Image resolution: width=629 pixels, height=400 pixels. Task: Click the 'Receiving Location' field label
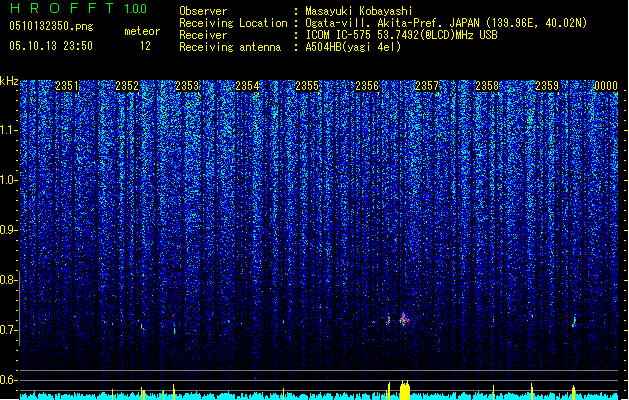(x=233, y=23)
